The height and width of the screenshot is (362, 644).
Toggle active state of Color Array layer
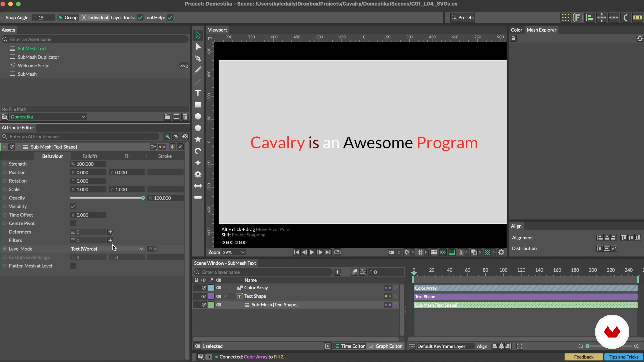click(204, 288)
